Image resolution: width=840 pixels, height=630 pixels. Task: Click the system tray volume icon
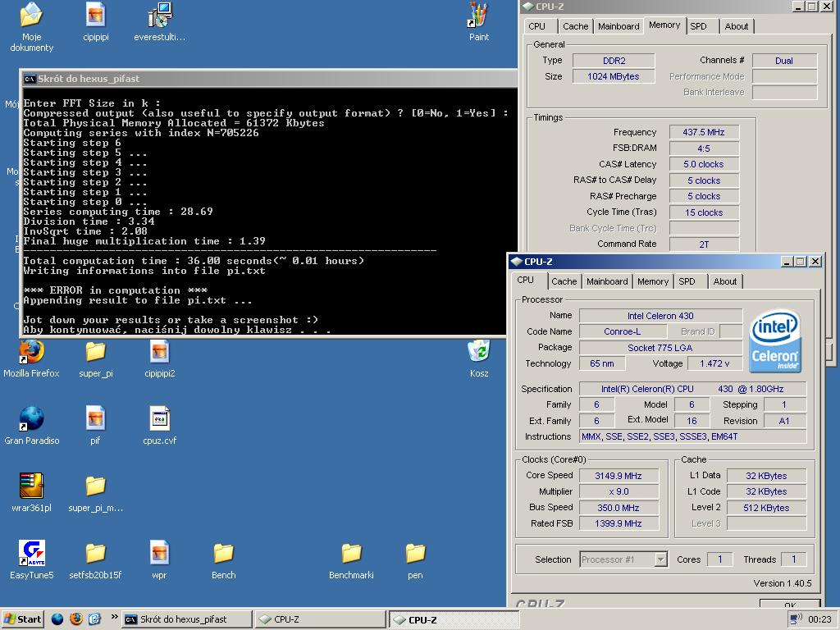pyautogui.click(x=796, y=619)
